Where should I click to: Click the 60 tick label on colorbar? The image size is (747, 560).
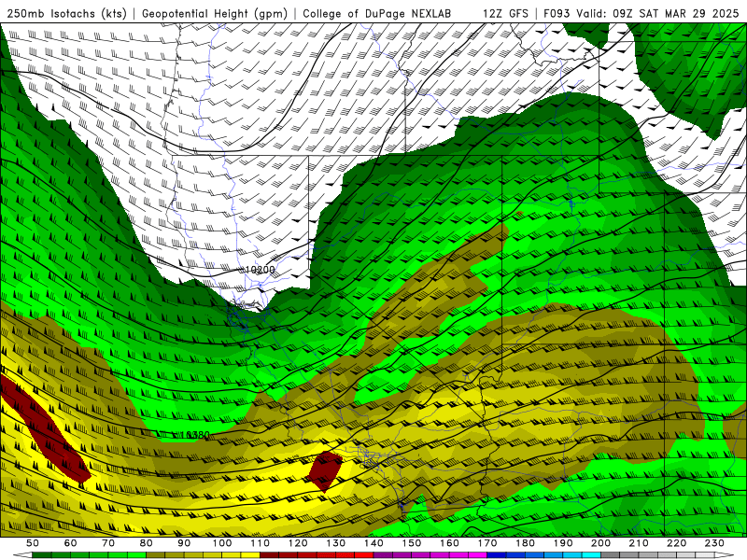[70, 543]
